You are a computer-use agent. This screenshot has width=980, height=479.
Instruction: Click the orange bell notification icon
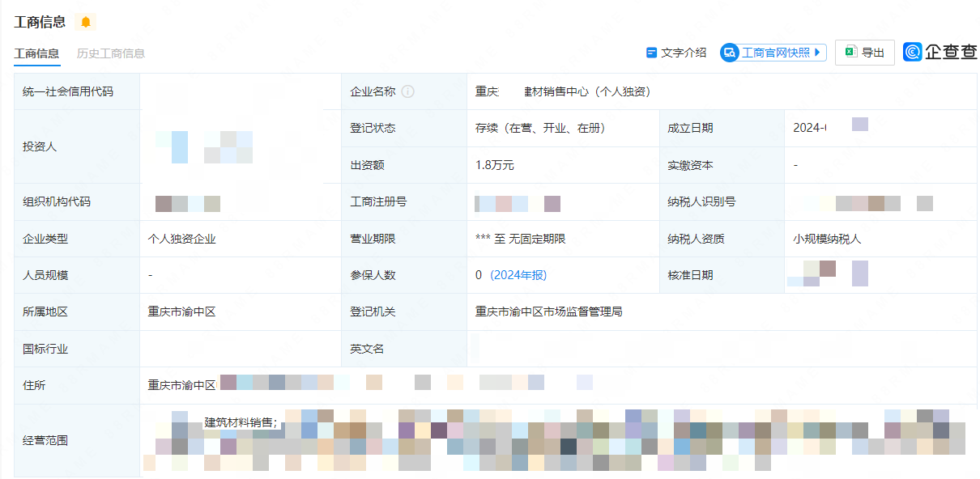pos(86,22)
